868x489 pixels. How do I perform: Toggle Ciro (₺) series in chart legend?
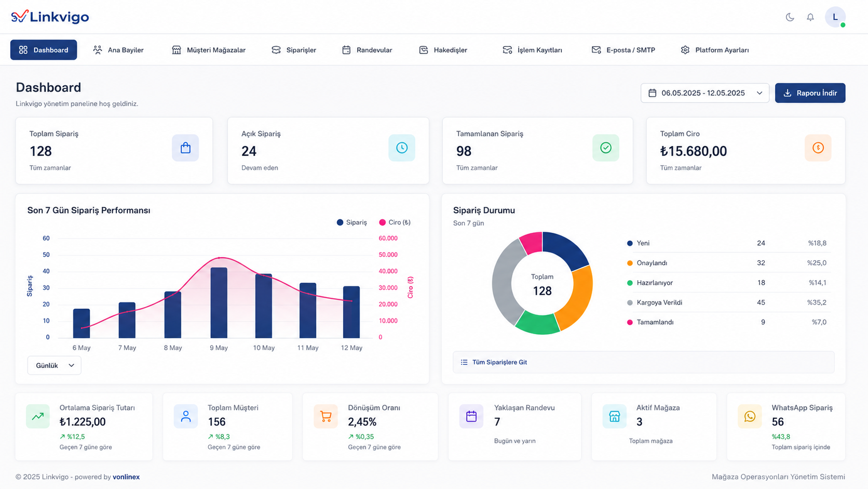pos(395,222)
